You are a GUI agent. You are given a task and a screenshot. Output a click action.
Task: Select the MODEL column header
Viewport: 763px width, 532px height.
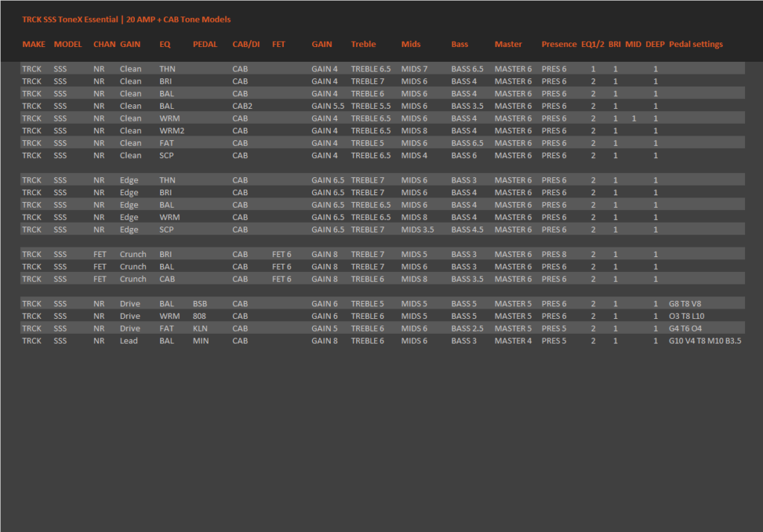point(68,44)
